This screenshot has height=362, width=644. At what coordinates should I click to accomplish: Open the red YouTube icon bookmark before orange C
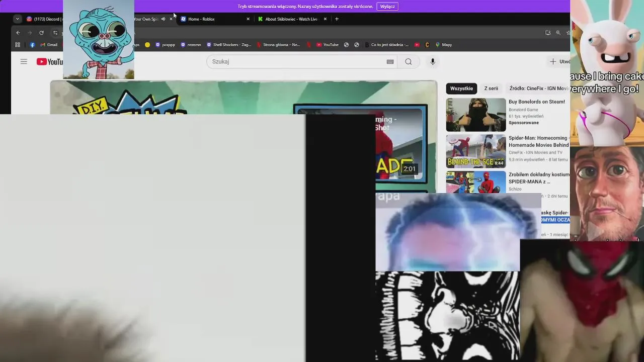point(417,45)
